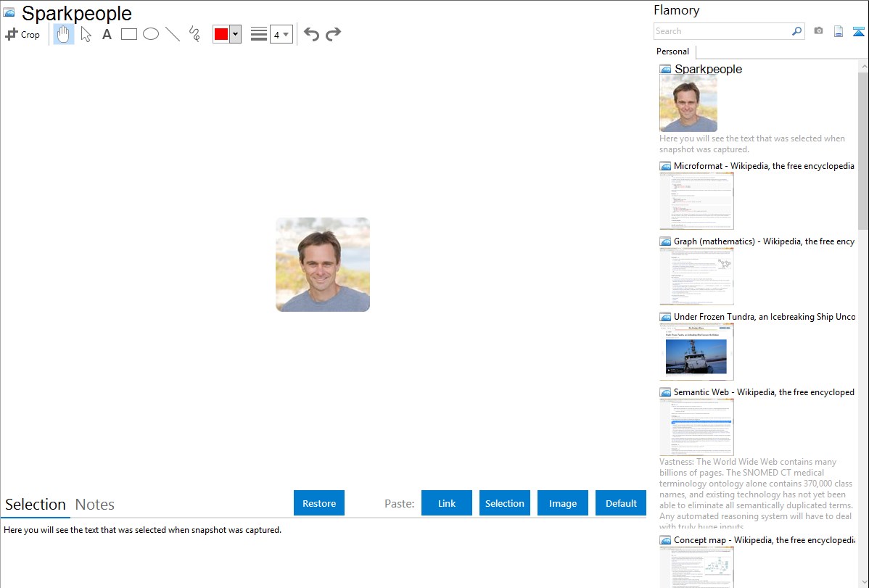Click the Graph (mathematics) - Wikipedia title
This screenshot has width=869, height=588.
pyautogui.click(x=764, y=241)
